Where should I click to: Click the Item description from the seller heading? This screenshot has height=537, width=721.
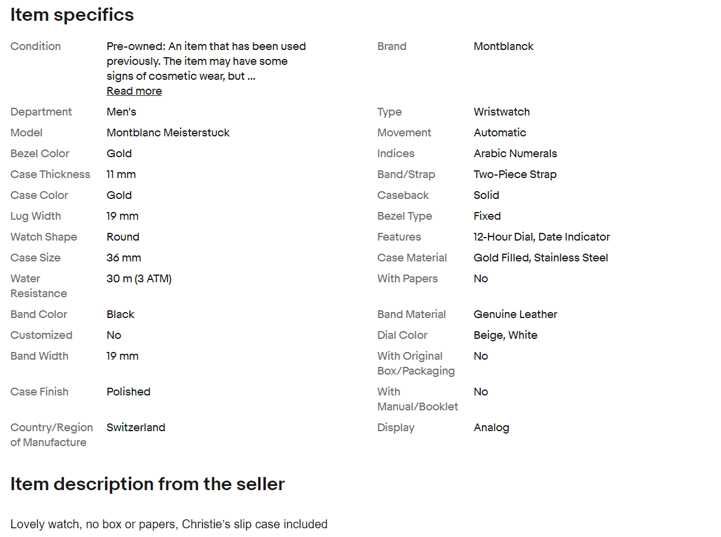(x=147, y=484)
